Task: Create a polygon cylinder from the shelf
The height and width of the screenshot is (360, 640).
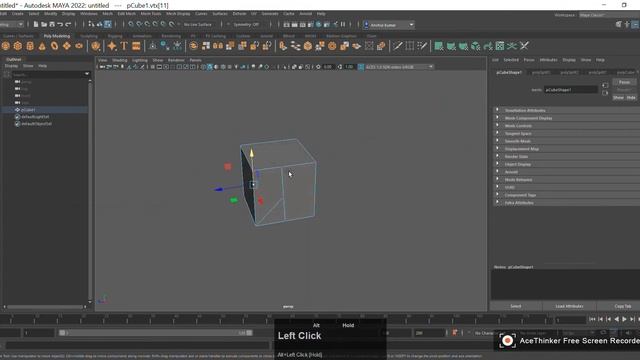Action: click(x=30, y=46)
